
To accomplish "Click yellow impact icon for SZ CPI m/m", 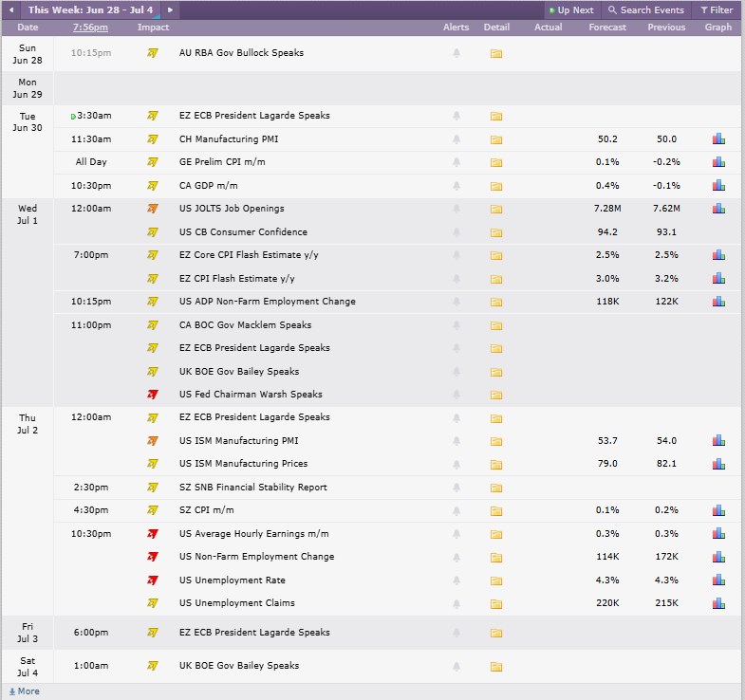I will 153,510.
